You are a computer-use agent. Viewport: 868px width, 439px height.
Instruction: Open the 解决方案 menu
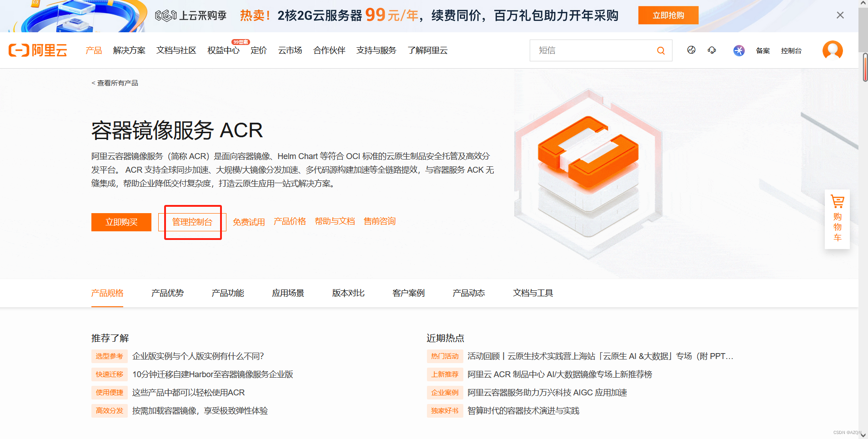(129, 50)
